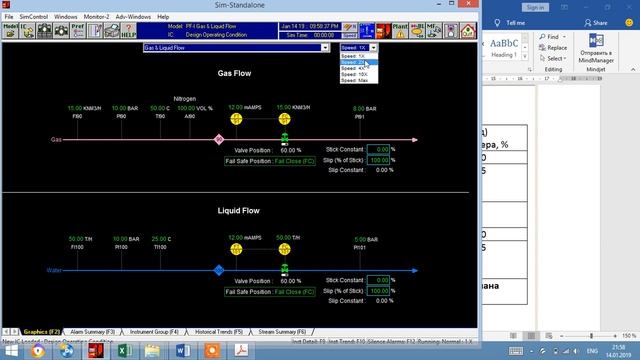Viewport: 640px width, 360px height.
Task: Select Speed 2X from the list
Action: tap(359, 62)
